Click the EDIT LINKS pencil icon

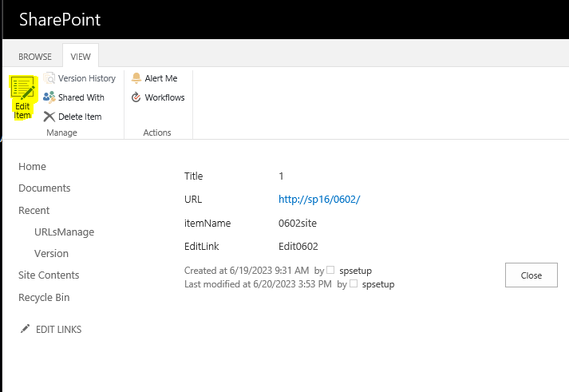pyautogui.click(x=25, y=329)
